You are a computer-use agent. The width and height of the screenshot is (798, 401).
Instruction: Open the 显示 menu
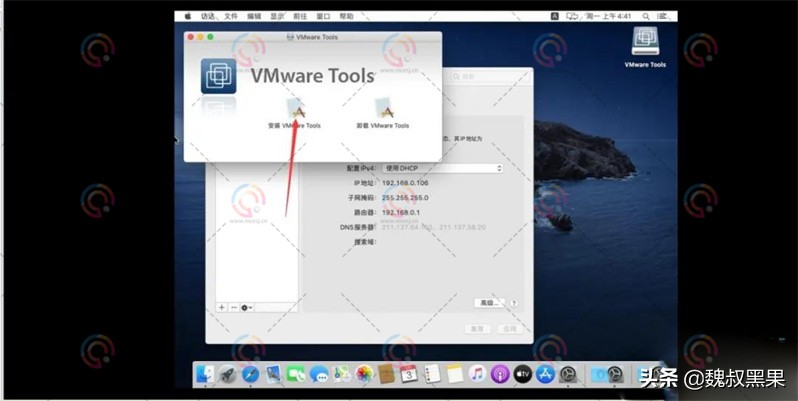tap(277, 16)
